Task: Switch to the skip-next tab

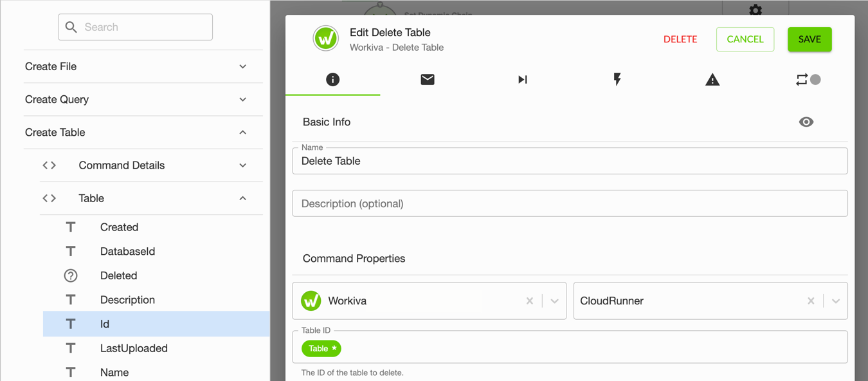Action: (x=522, y=80)
